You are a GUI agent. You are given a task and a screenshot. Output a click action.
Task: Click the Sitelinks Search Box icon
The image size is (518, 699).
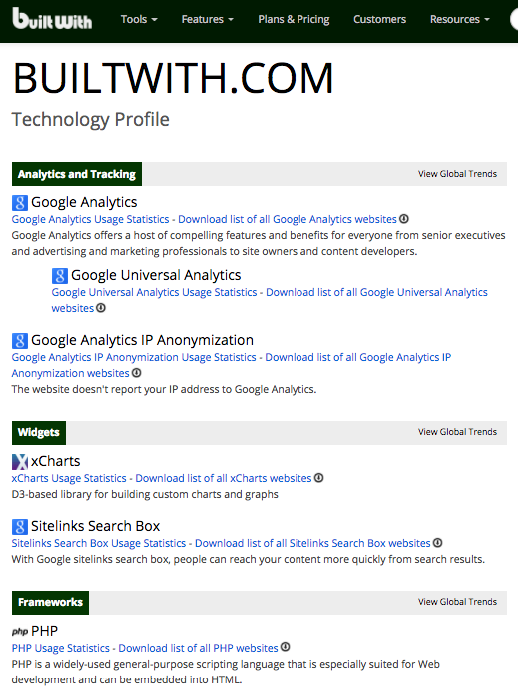pos(20,527)
